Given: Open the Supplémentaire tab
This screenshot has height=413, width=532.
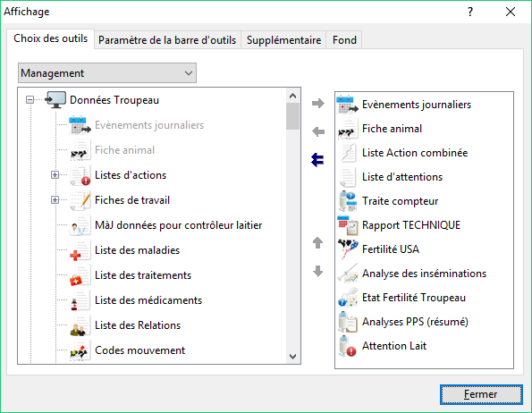Looking at the screenshot, I should click(283, 40).
